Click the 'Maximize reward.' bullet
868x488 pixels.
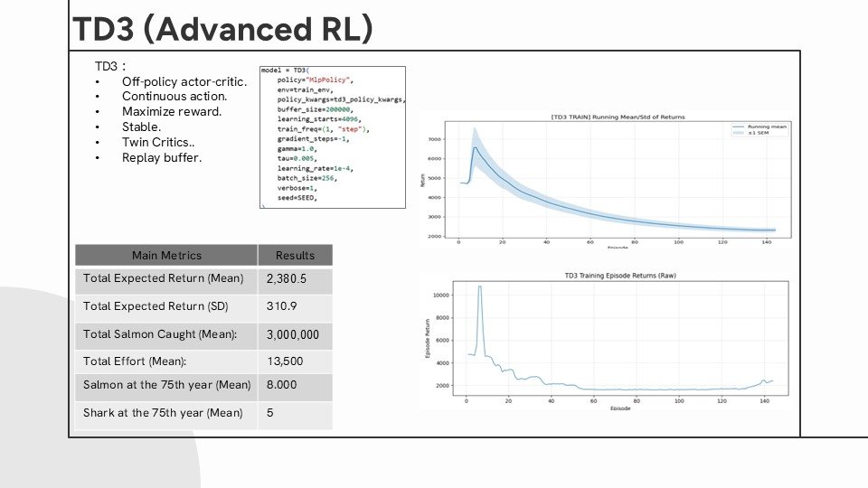pos(172,112)
